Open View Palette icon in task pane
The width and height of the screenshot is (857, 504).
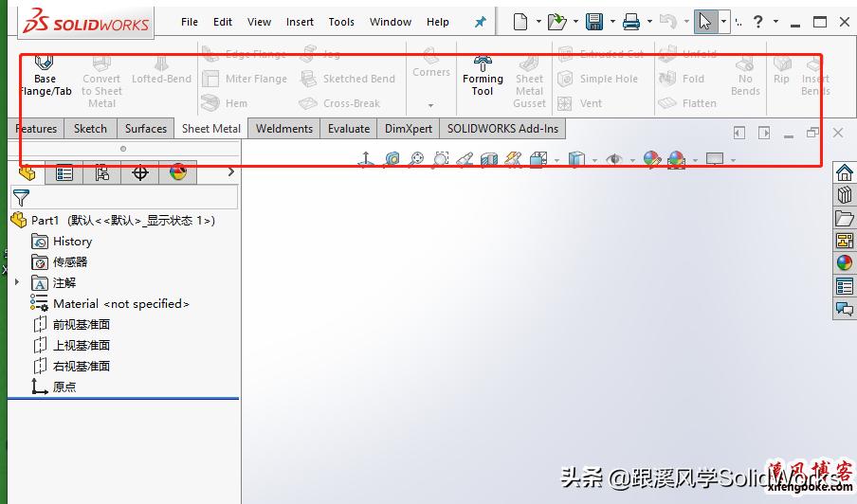point(845,241)
